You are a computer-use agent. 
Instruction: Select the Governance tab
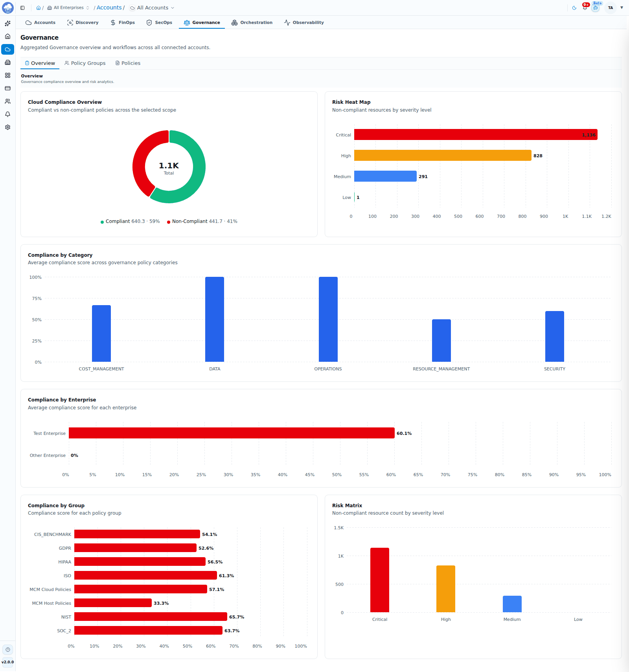(202, 22)
